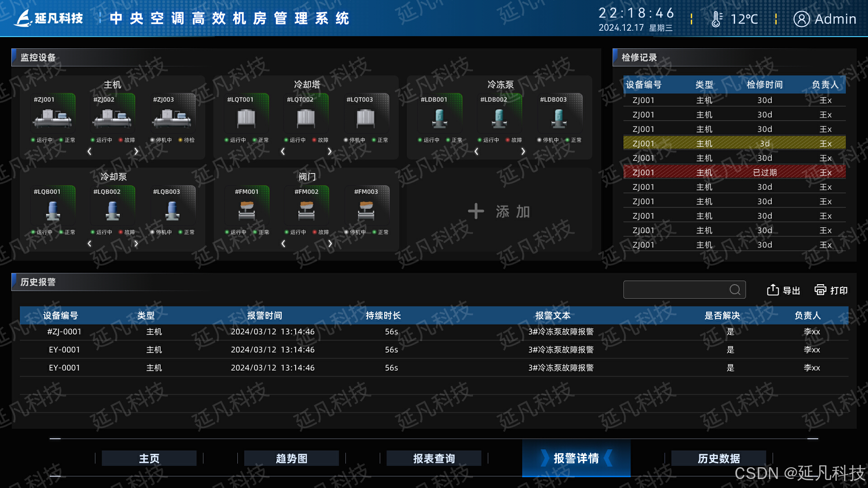Click the 添加 add device button
868x488 pixels.
499,211
